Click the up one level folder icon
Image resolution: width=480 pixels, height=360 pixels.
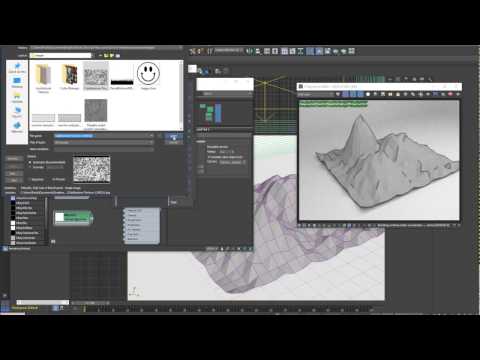pyautogui.click(x=106, y=55)
